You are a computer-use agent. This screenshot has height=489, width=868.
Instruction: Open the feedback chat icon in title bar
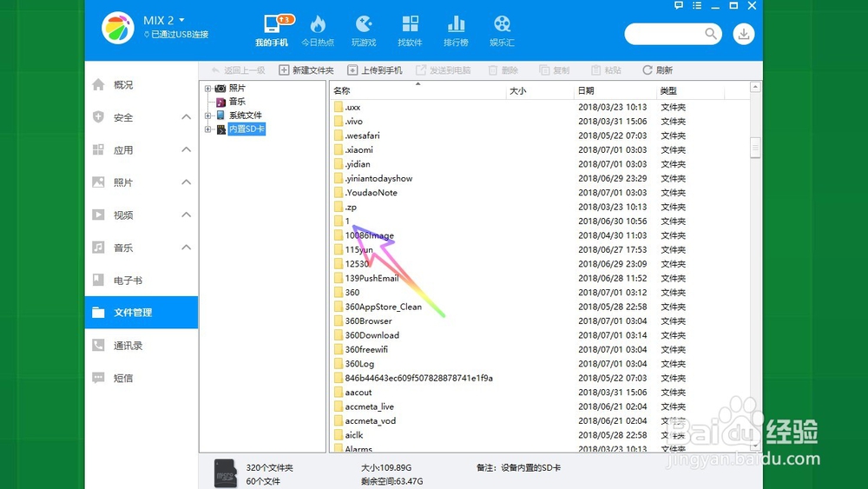[678, 5]
